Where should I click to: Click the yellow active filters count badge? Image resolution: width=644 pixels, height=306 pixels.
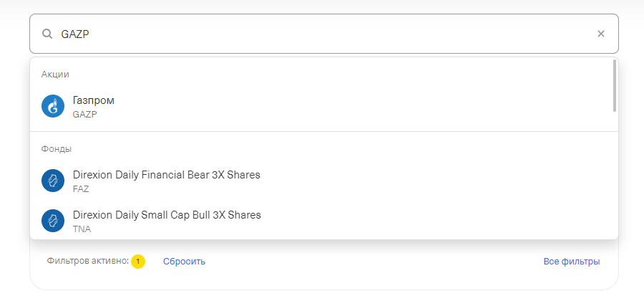(138, 262)
